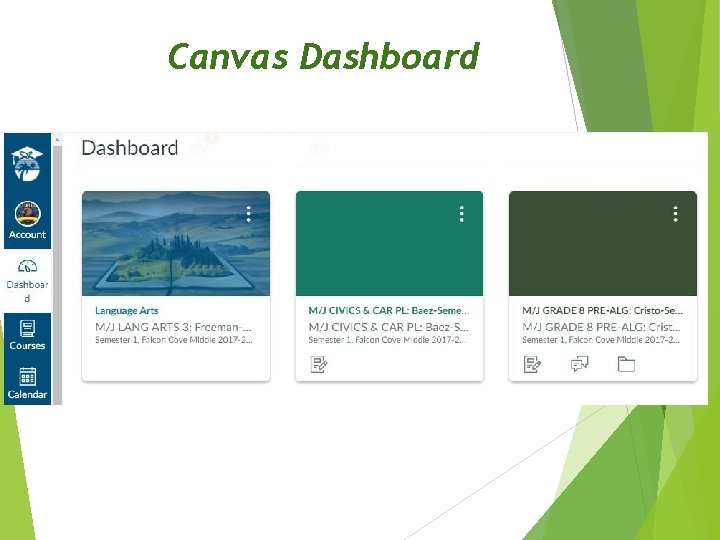Open files folder icon on Pre-Alg card

(x=626, y=364)
